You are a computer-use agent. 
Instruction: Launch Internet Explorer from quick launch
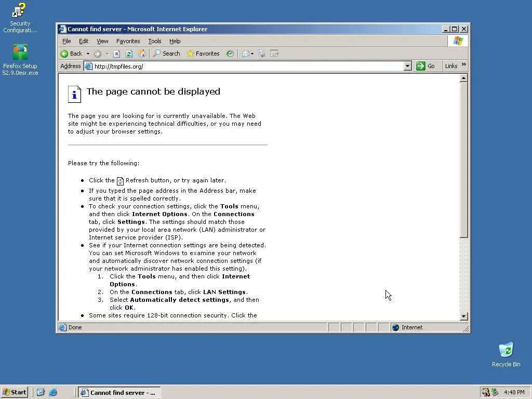54,392
